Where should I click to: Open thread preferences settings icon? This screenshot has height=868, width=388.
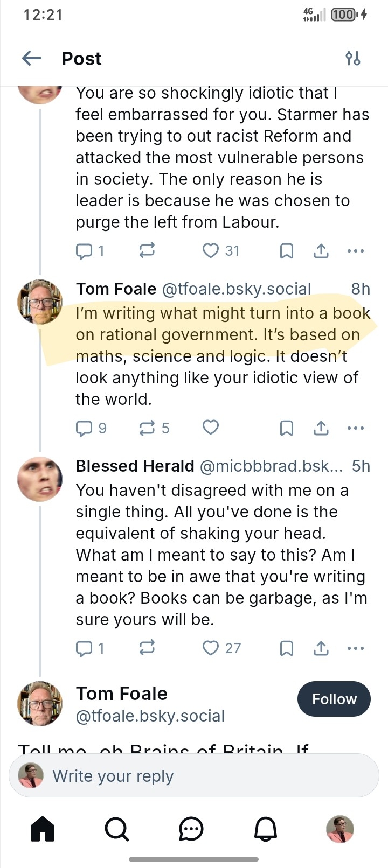coord(353,58)
